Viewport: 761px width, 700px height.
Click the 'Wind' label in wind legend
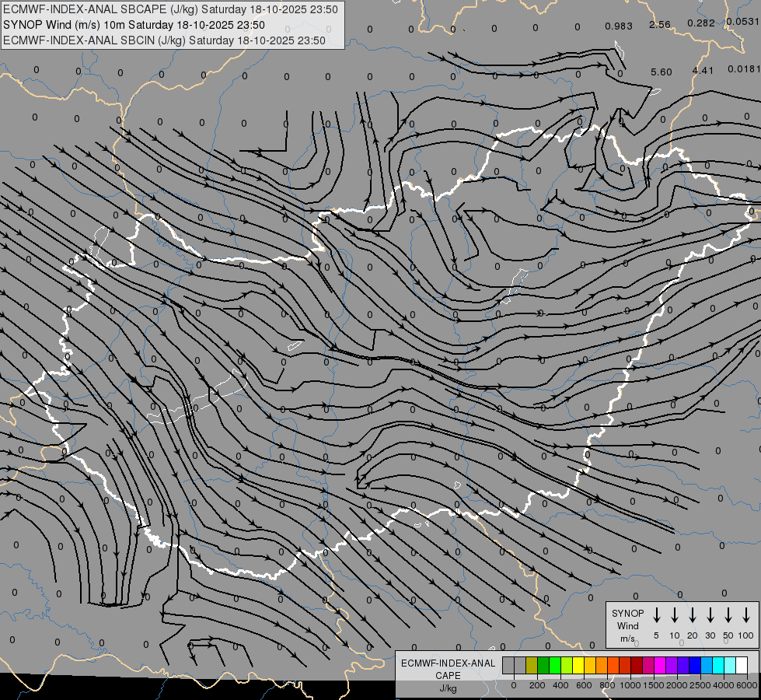click(x=627, y=625)
